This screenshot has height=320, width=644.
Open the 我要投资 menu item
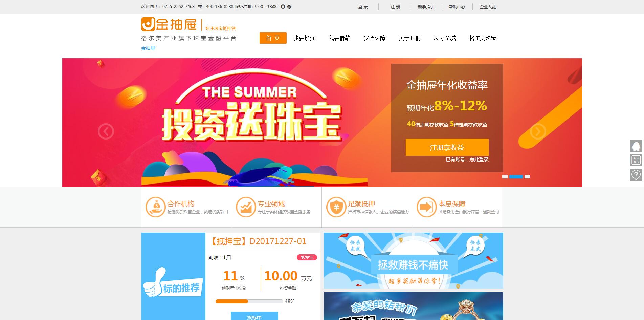point(304,38)
